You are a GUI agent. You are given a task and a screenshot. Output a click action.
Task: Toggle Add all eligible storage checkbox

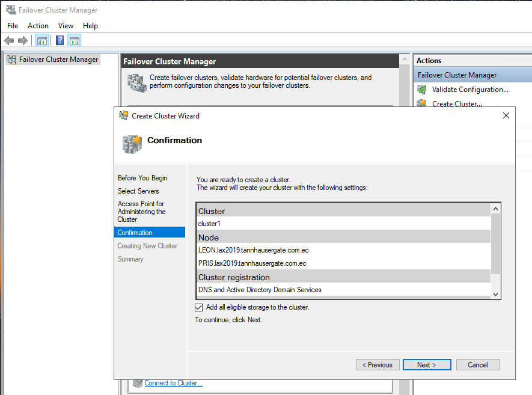click(199, 307)
